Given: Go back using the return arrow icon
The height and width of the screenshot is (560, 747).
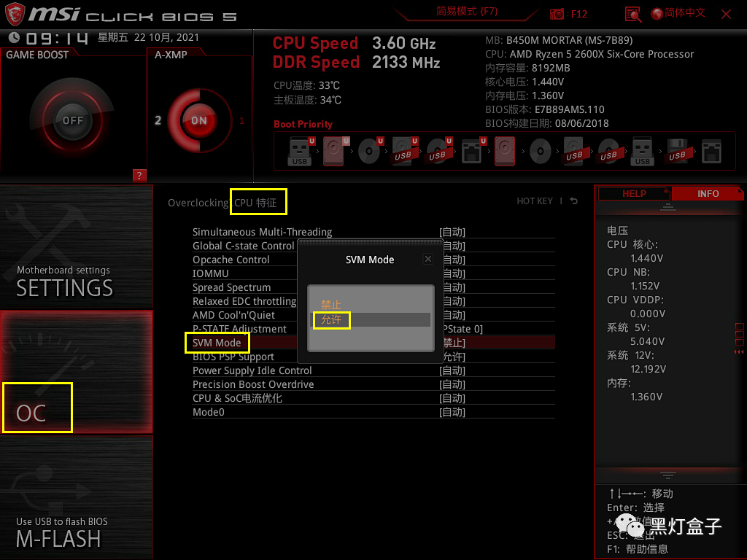Looking at the screenshot, I should [574, 201].
